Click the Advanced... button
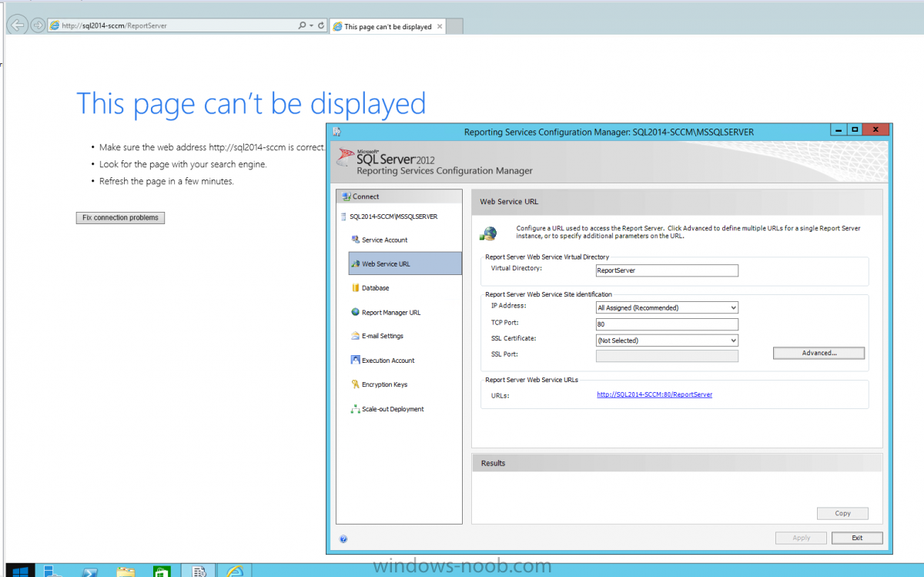 tap(819, 353)
